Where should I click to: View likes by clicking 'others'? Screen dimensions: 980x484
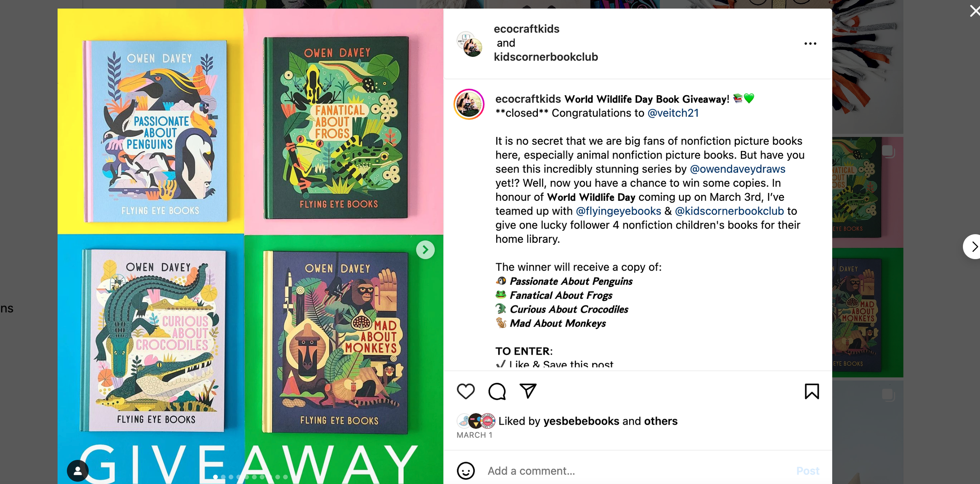point(661,421)
